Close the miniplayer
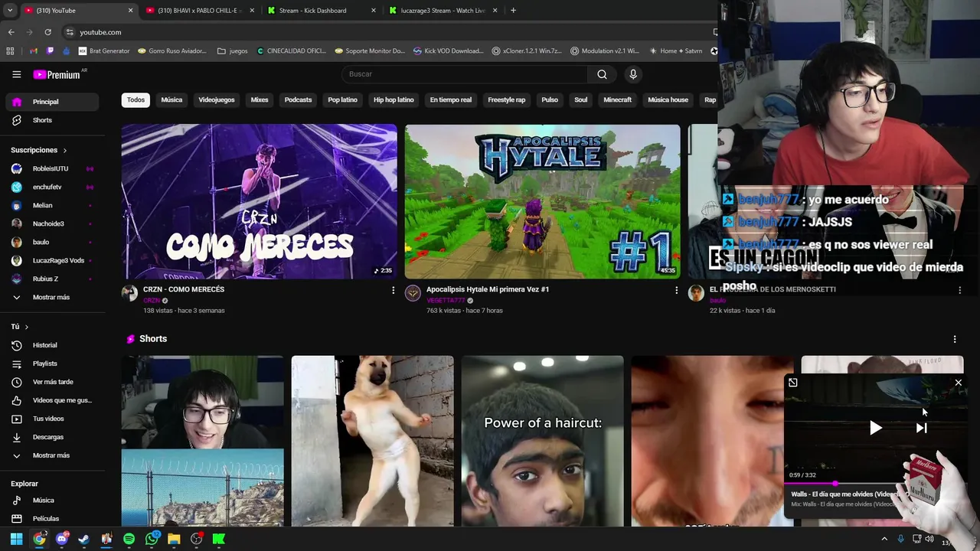The width and height of the screenshot is (980, 551). click(958, 383)
